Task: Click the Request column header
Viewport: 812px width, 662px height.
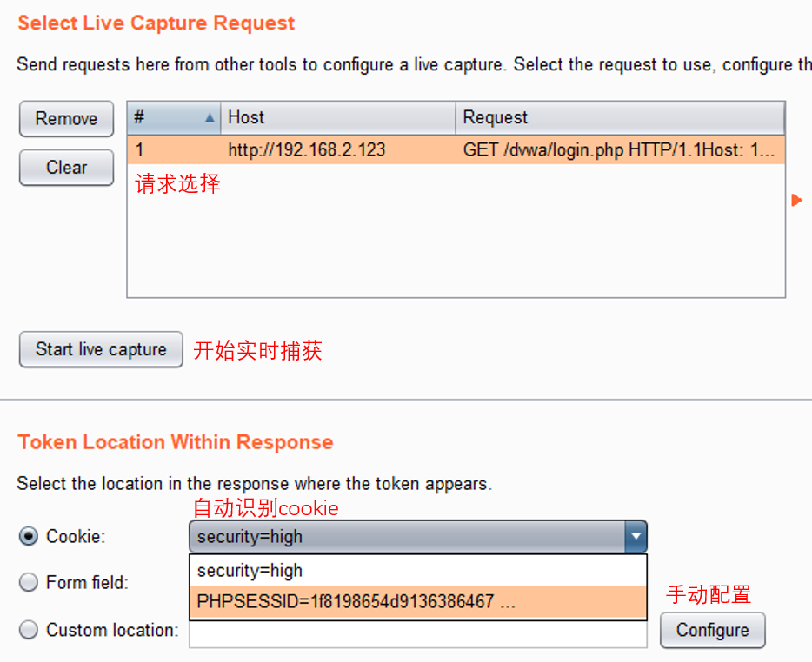Action: [619, 117]
